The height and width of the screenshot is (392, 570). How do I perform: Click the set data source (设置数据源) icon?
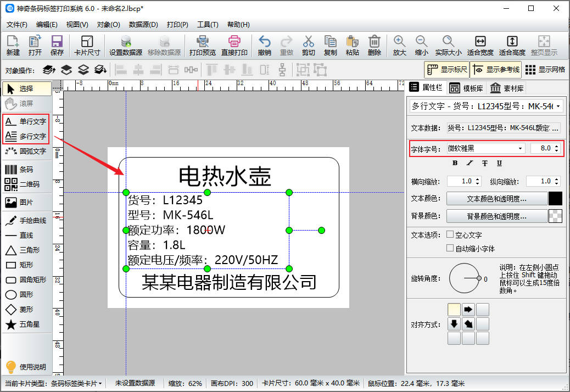point(125,46)
